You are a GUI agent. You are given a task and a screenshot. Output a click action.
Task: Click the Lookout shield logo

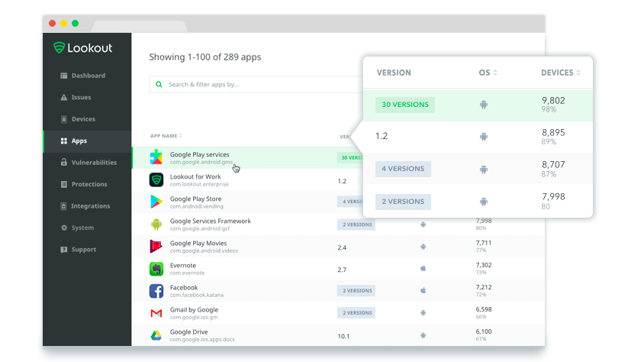[59, 47]
